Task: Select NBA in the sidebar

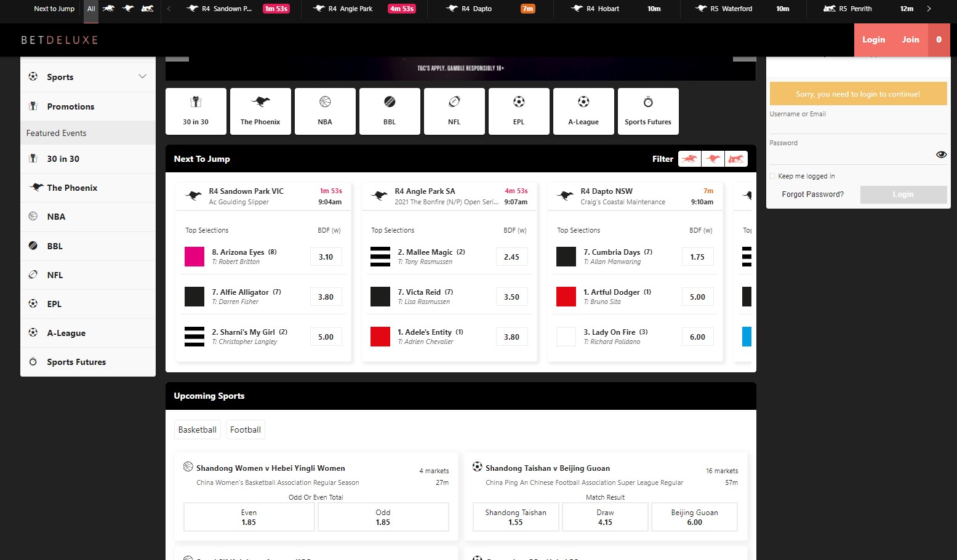Action: (x=88, y=217)
